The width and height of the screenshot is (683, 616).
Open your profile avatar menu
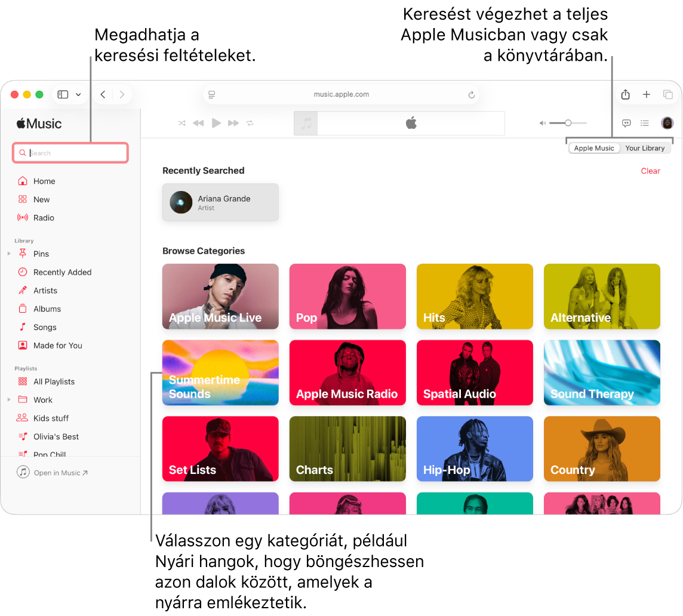click(x=667, y=123)
